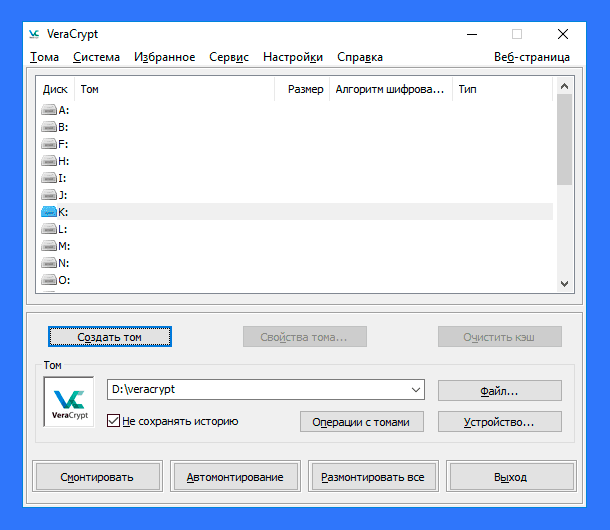
Task: Click the Размер column header
Action: click(x=302, y=89)
